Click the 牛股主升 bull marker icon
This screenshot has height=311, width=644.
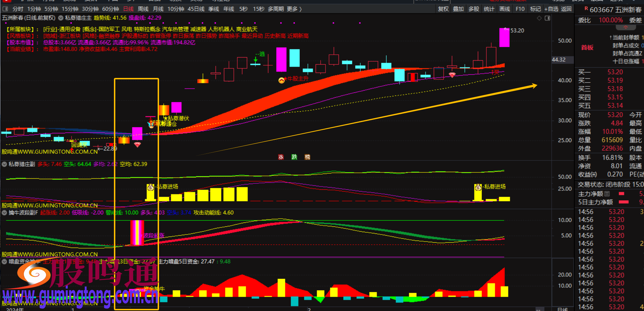click(x=281, y=80)
